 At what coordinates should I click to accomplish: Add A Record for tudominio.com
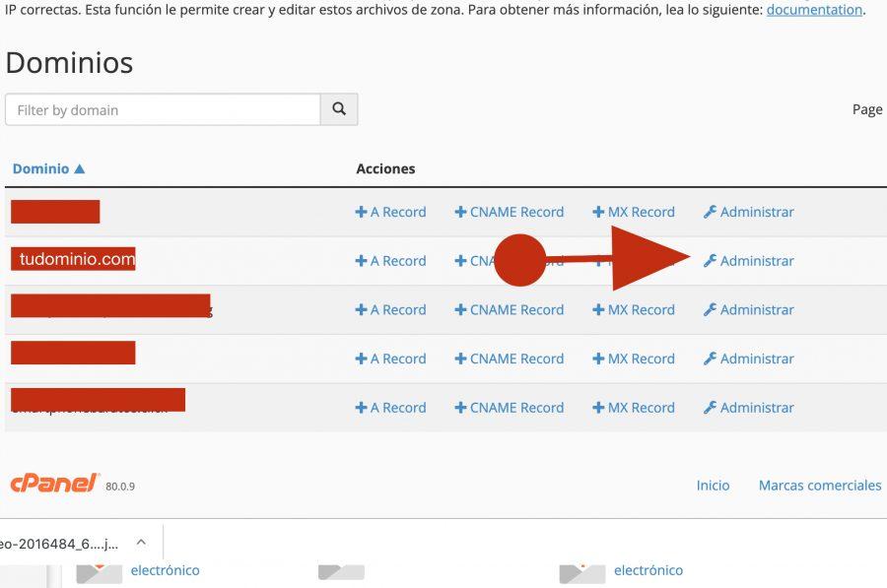(x=390, y=261)
